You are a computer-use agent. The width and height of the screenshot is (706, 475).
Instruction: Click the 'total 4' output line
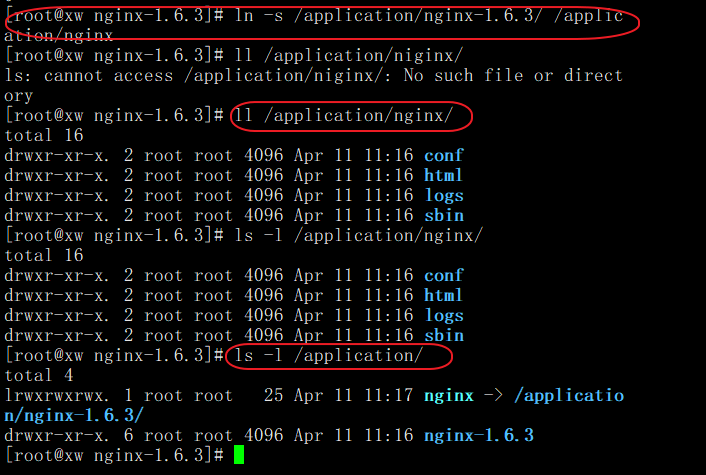coord(39,375)
